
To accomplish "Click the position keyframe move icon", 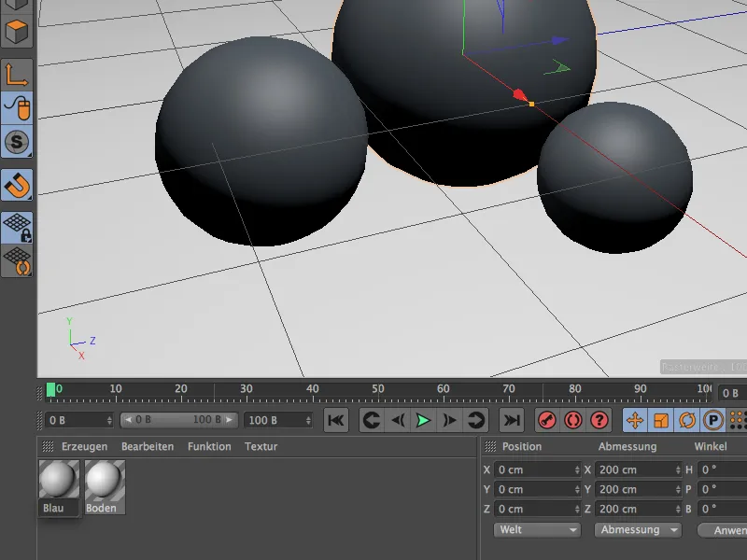I will click(635, 420).
